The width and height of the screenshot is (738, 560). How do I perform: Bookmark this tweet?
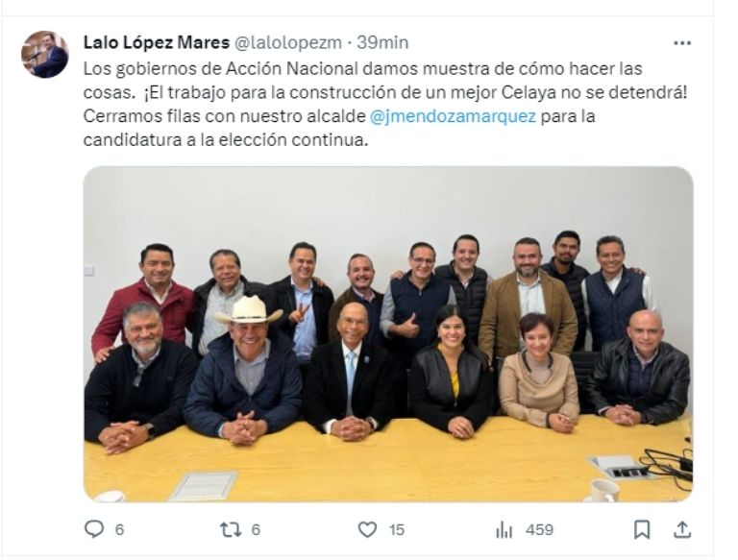pyautogui.click(x=642, y=529)
